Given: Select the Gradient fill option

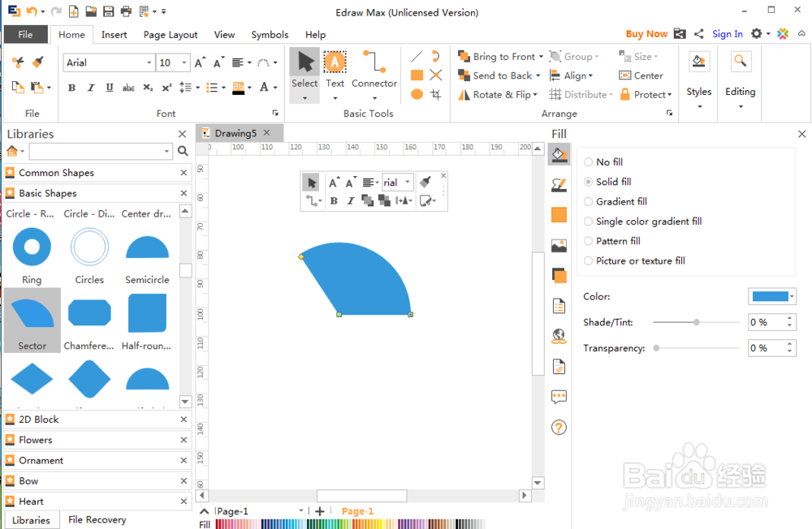Looking at the screenshot, I should (x=615, y=201).
